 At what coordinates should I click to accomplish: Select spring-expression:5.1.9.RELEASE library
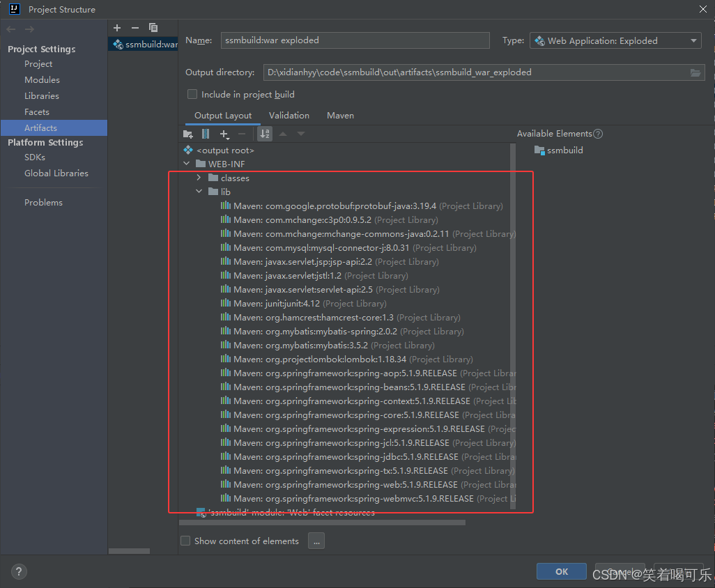coord(368,429)
